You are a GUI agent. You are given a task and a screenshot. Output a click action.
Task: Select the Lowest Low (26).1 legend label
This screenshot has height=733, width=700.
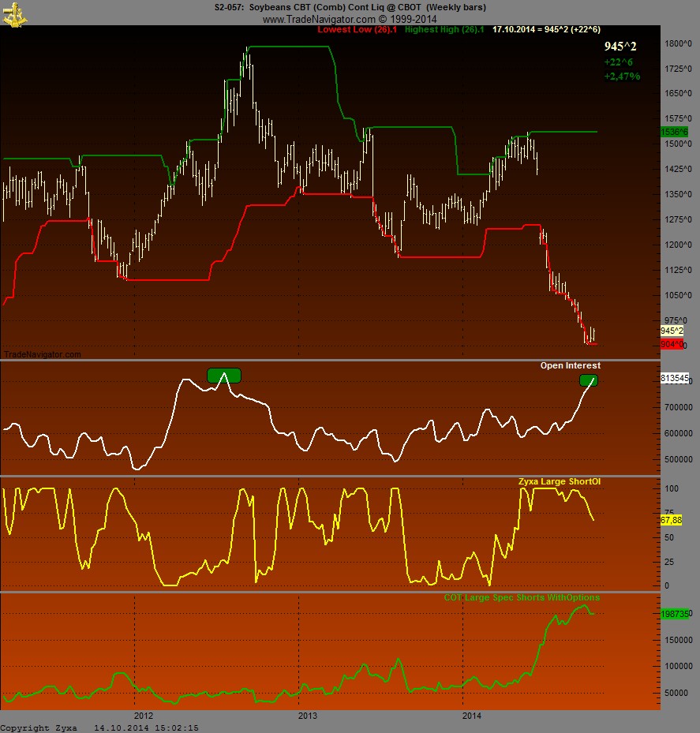[357, 29]
